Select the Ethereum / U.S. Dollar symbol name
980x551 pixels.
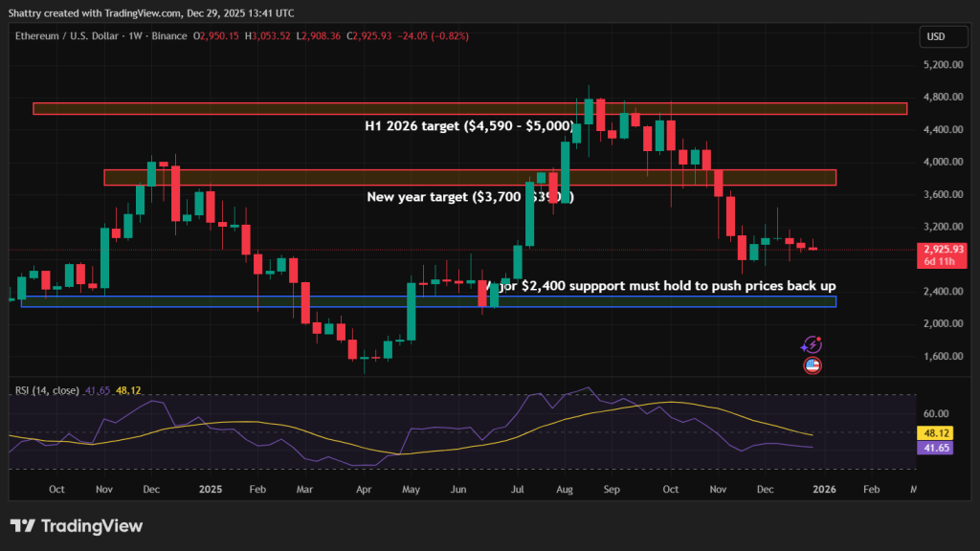[x=67, y=36]
